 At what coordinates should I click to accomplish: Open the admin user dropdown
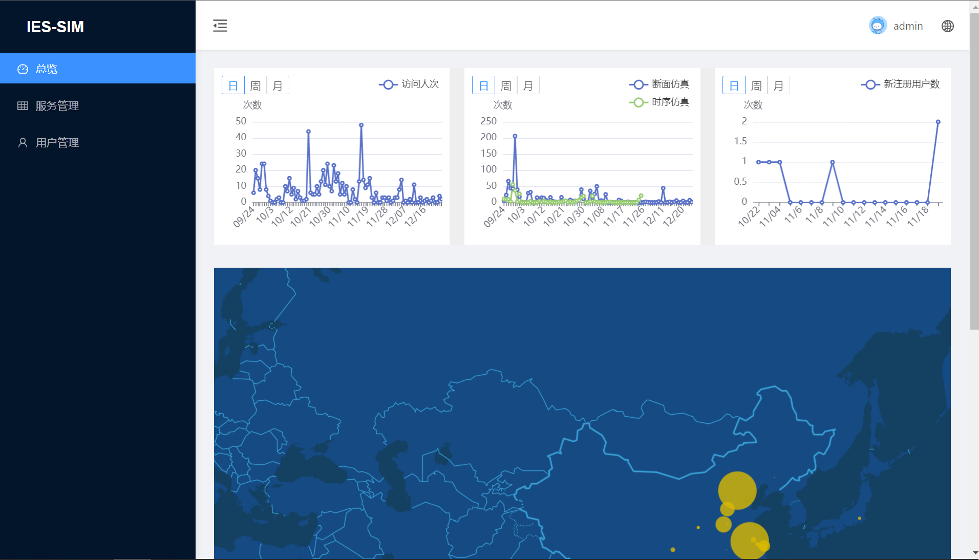pyautogui.click(x=896, y=26)
